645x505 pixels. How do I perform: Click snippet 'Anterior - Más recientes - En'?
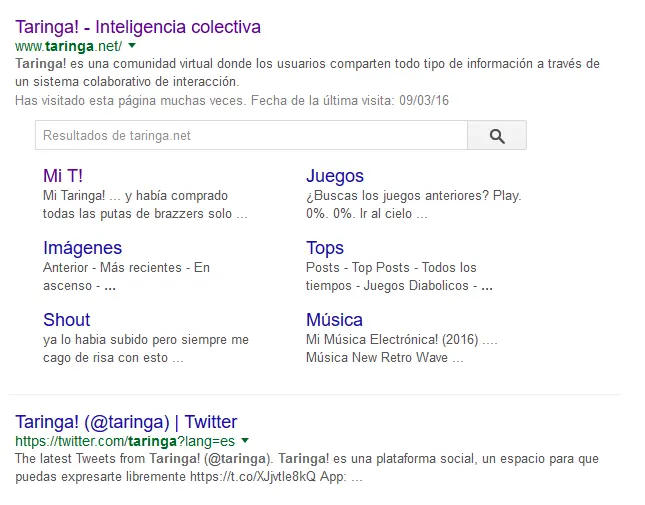(x=127, y=268)
